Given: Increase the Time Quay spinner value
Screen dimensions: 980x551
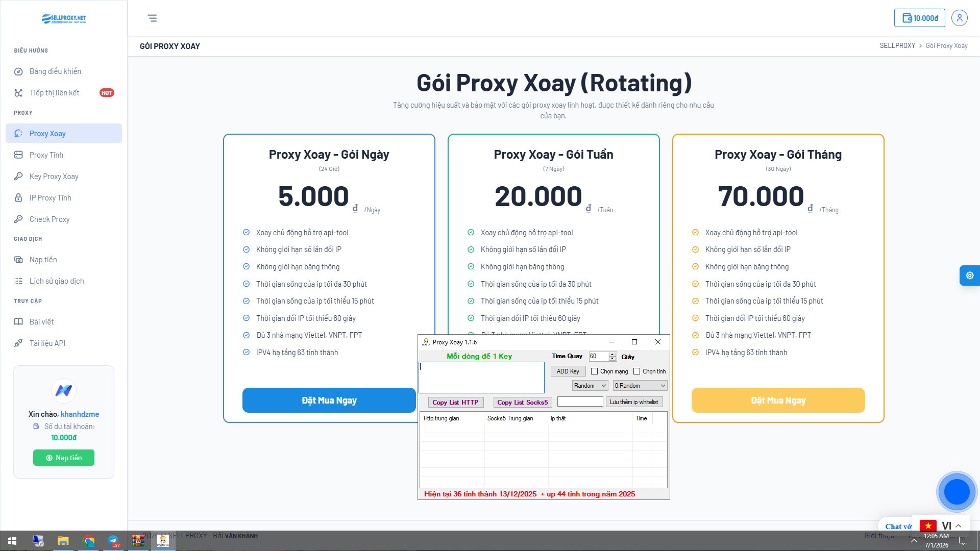Looking at the screenshot, I should [612, 354].
